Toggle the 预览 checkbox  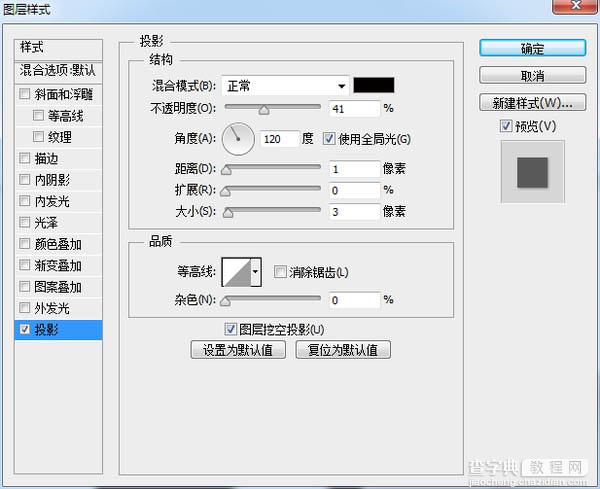(x=506, y=126)
